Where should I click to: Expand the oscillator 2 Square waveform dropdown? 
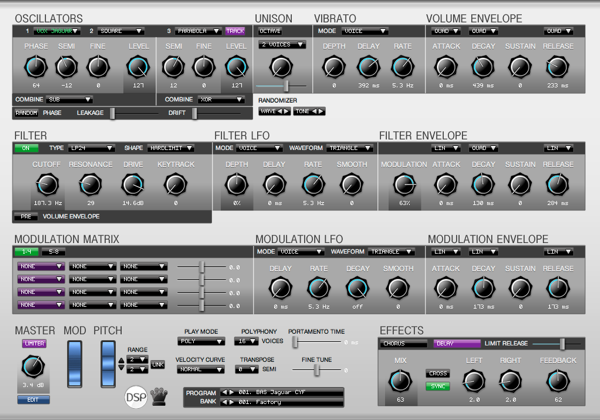pos(121,31)
